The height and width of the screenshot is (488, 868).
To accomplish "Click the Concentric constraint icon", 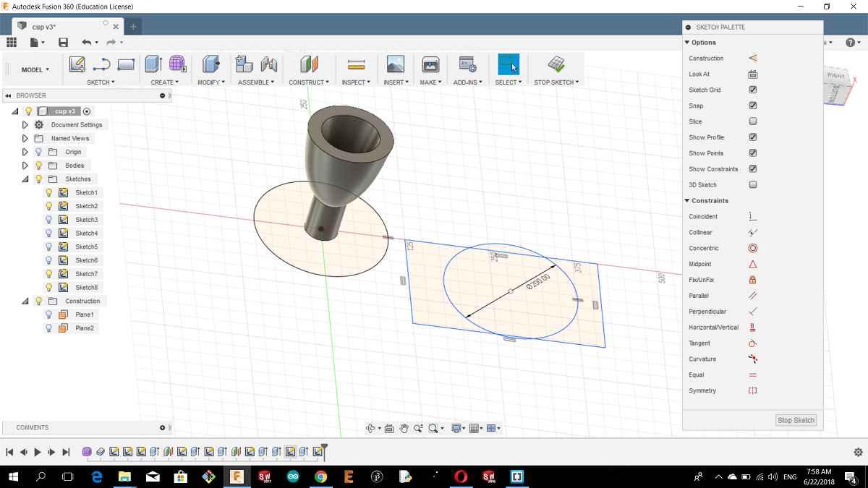I will tap(752, 248).
